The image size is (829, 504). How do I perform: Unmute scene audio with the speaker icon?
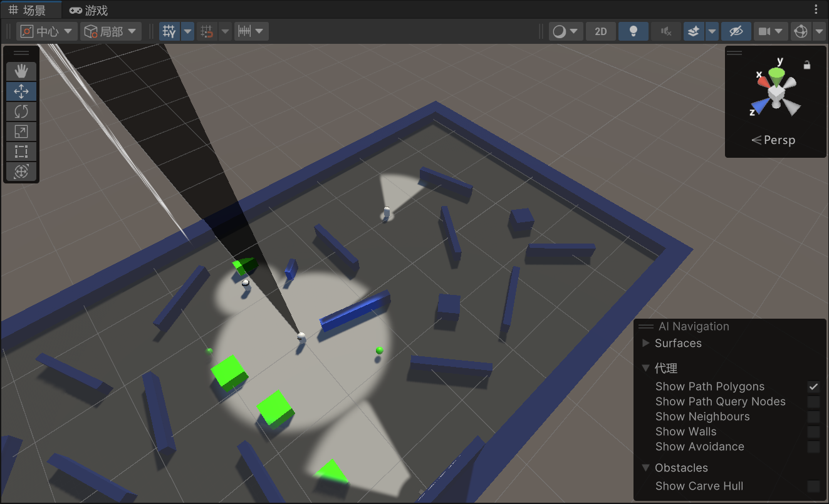click(x=666, y=31)
